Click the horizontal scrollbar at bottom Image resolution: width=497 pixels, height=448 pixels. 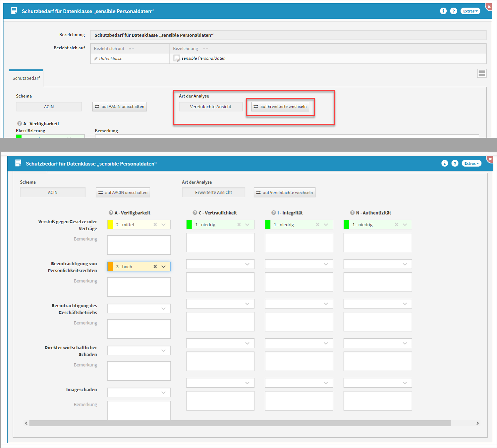pyautogui.click(x=239, y=423)
